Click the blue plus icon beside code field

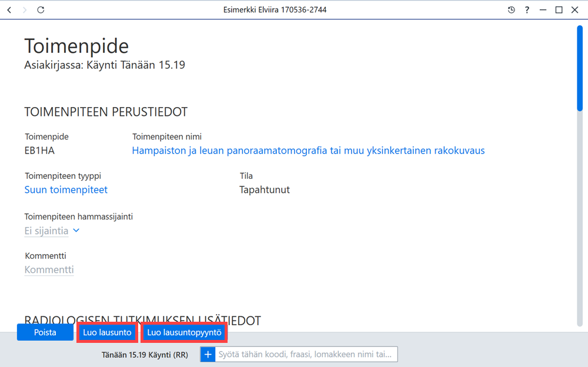point(208,354)
